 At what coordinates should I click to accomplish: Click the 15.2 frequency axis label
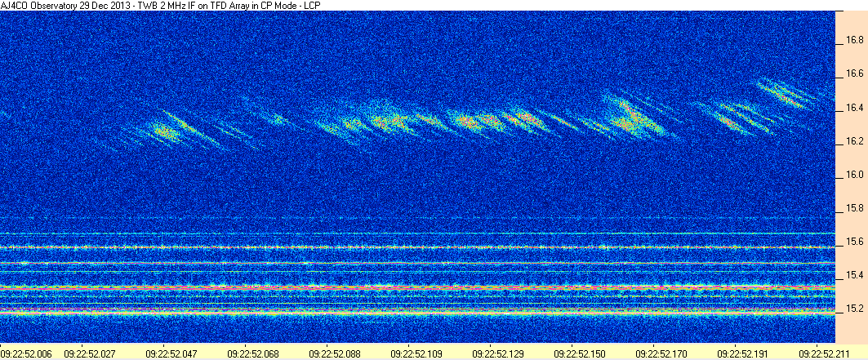pyautogui.click(x=854, y=308)
